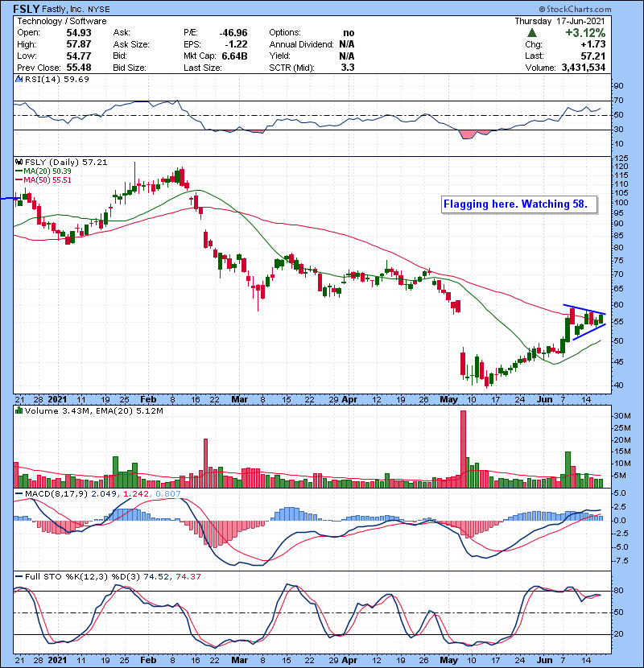Click the stochastic %D value 74.37
Screen dimensions: 644x668
pos(188,576)
